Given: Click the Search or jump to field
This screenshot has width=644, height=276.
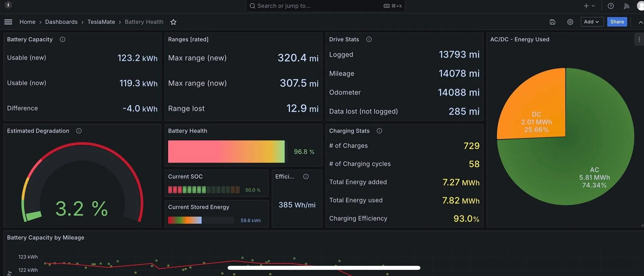Looking at the screenshot, I should coord(325,6).
